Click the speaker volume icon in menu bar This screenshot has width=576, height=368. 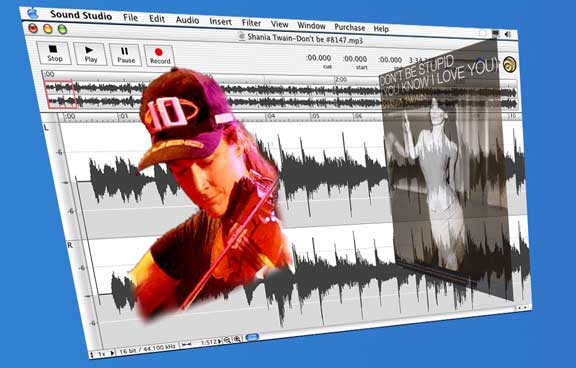coord(508,34)
